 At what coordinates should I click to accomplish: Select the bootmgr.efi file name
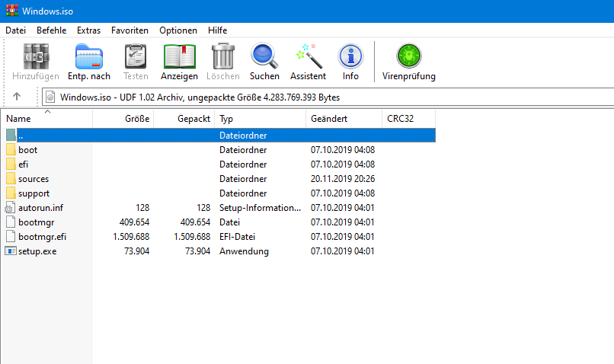coord(42,237)
